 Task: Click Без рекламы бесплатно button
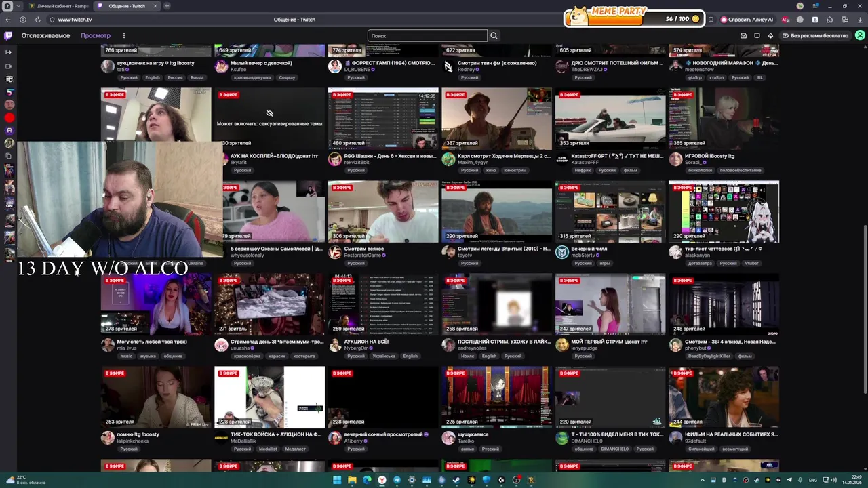tap(815, 35)
